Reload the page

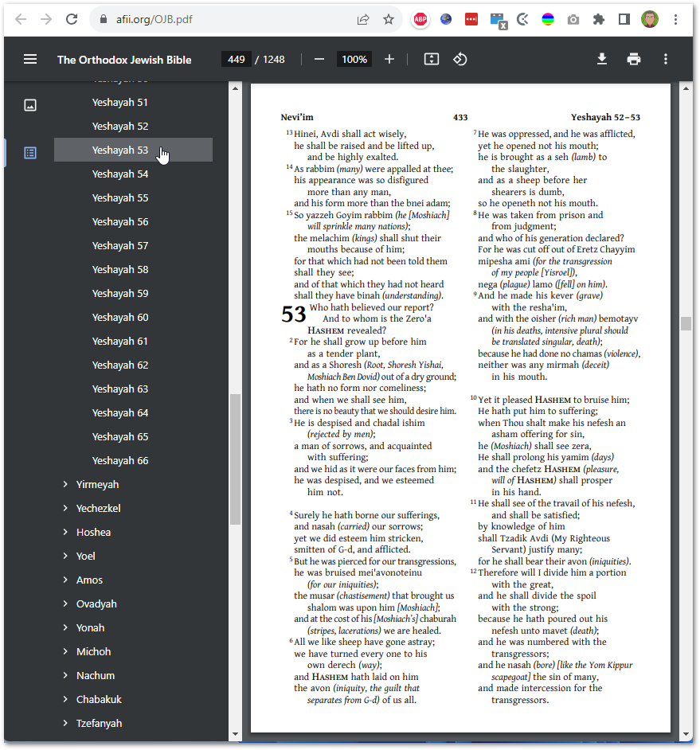(72, 19)
